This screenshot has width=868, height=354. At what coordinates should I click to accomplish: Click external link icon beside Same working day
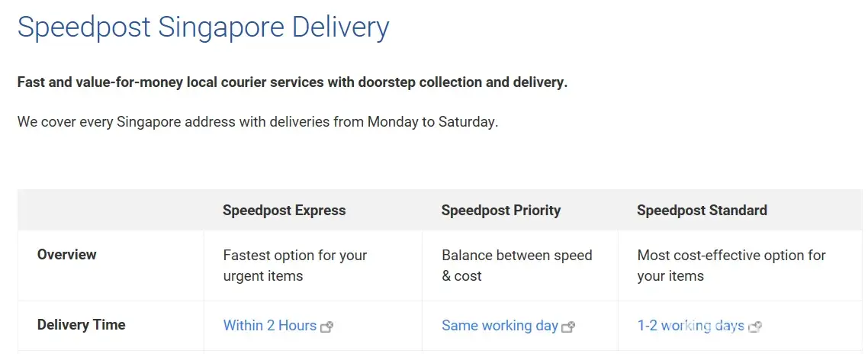(568, 327)
